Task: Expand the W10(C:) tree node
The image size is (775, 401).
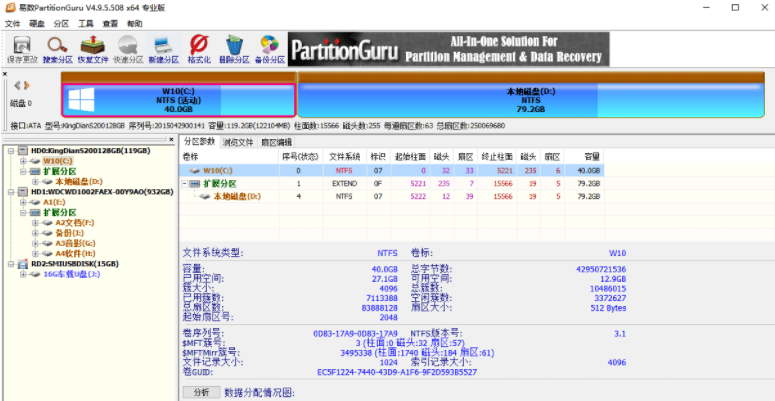Action: click(23, 161)
